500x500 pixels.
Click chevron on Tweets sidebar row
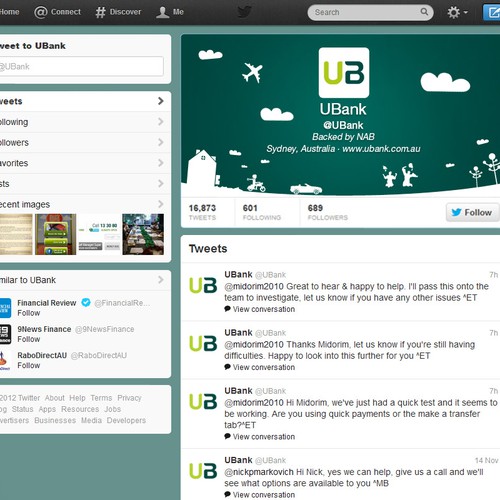coord(161,101)
